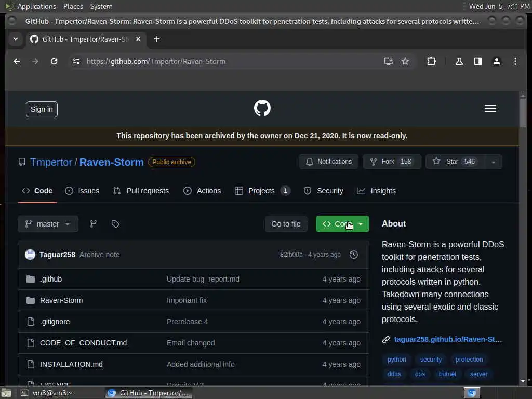The image size is (532, 399).
Task: Open the Update bug_report.md commit message
Action: point(203,279)
